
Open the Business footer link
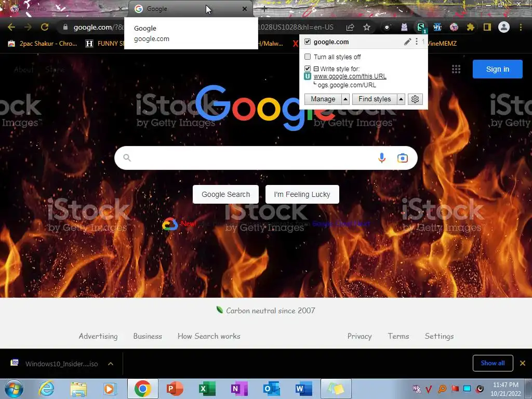pos(148,336)
